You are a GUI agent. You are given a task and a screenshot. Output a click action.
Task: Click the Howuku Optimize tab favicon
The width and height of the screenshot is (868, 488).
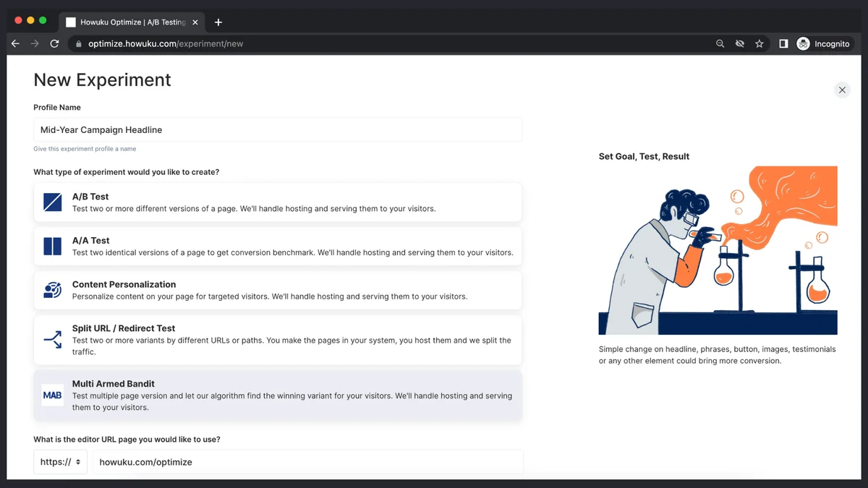71,22
